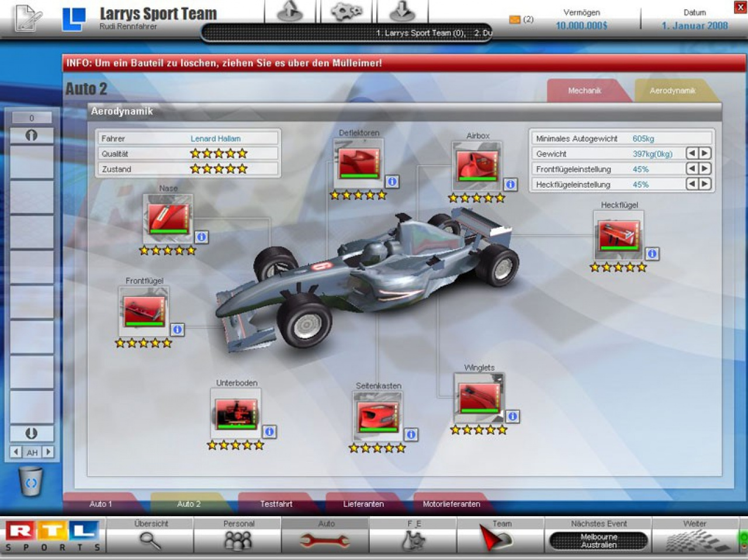
Task: Select the Deflektoren component thumbnail
Action: 359,163
